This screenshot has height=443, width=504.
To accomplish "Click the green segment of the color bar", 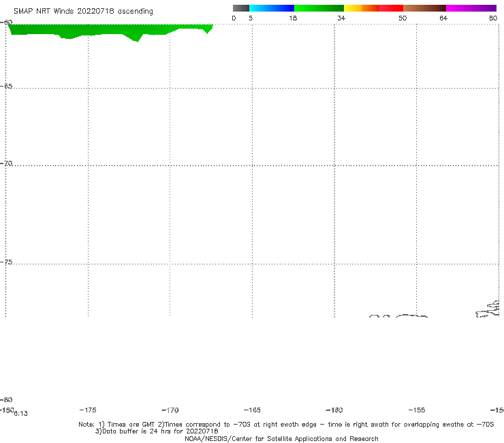I will 319,8.
